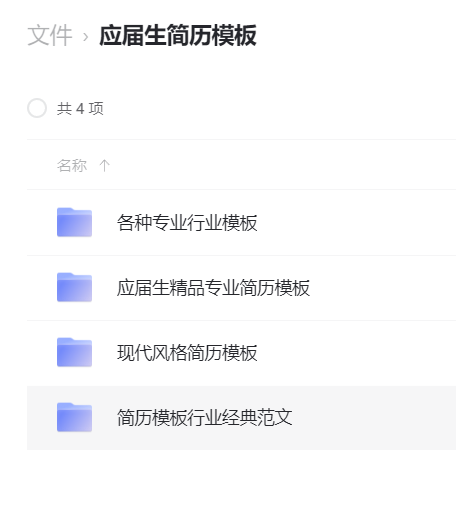Click the folder icon for 现代风格简历模板
Image resolution: width=456 pixels, height=506 pixels.
74,352
